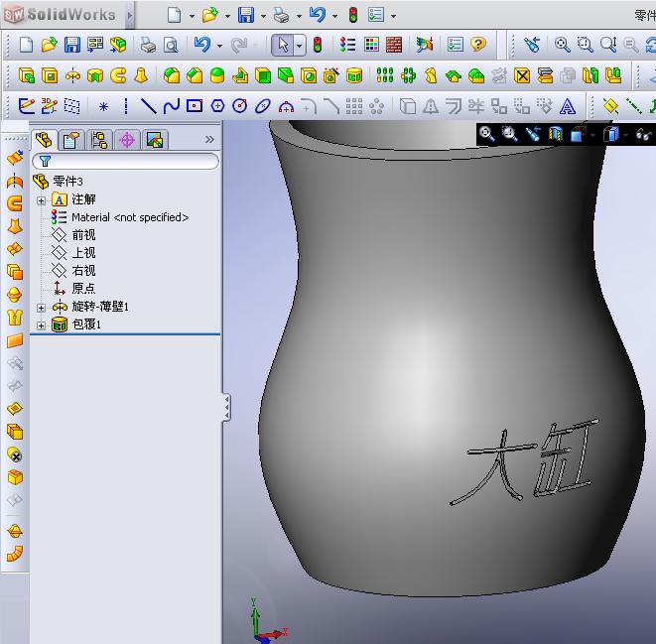The width and height of the screenshot is (656, 644).
Task: Open the dropdown next to title-bar Open
Action: (227, 16)
